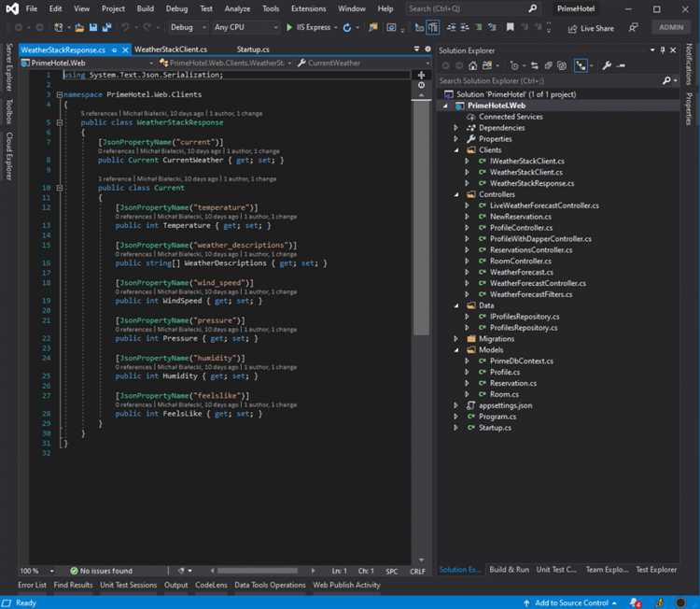Open the Debug configuration dropdown
700x609 pixels.
pos(188,28)
